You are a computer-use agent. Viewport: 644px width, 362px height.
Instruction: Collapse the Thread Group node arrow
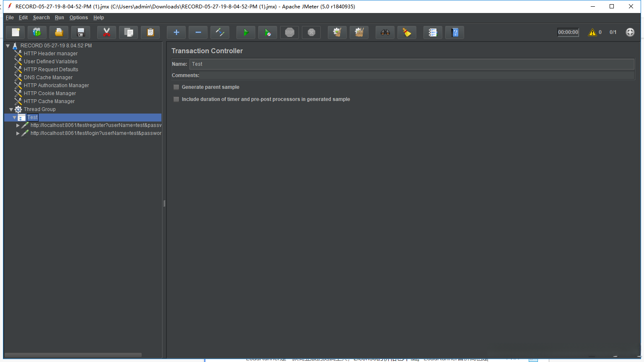click(x=11, y=109)
